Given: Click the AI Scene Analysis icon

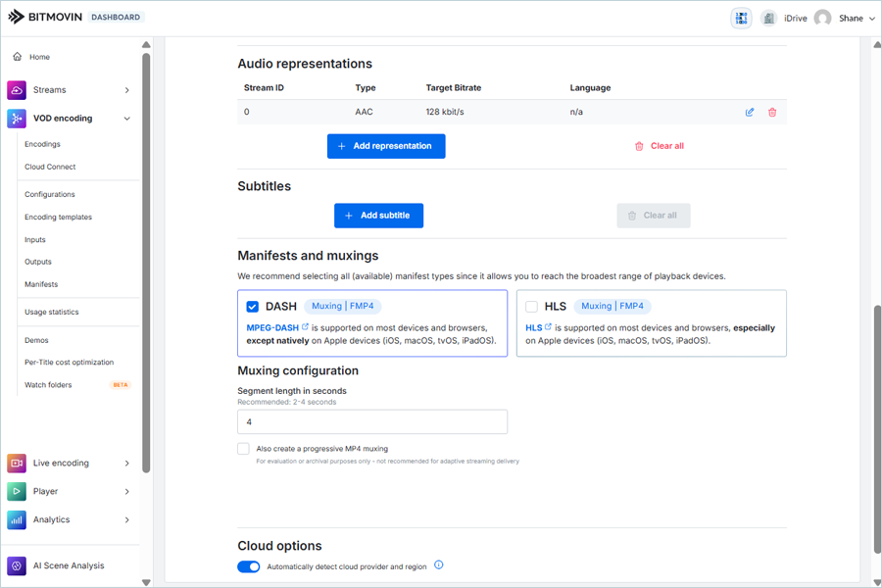Looking at the screenshot, I should (x=17, y=565).
